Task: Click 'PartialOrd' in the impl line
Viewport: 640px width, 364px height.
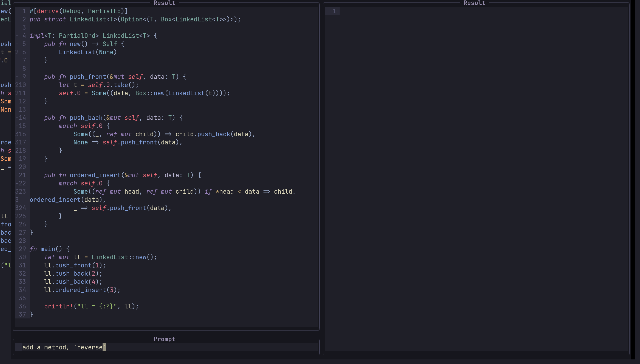Action: (x=79, y=36)
